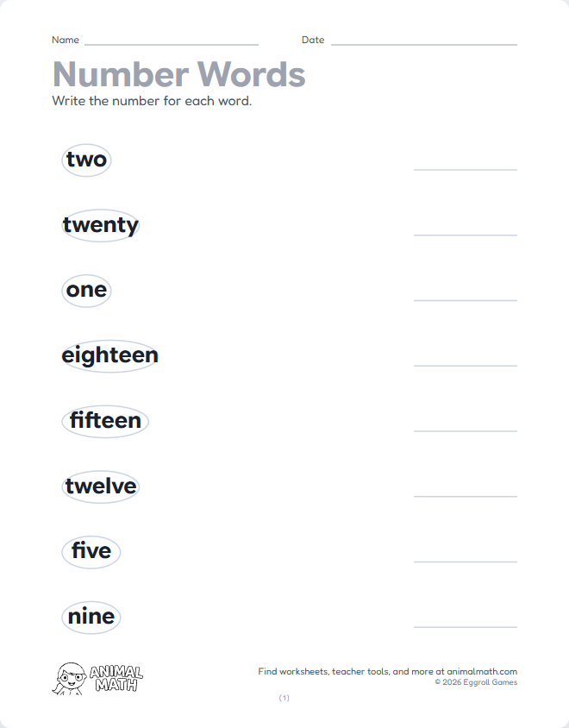Screen dimensions: 569x728
Task: Select the word bubble 'two'
Action: coord(86,160)
